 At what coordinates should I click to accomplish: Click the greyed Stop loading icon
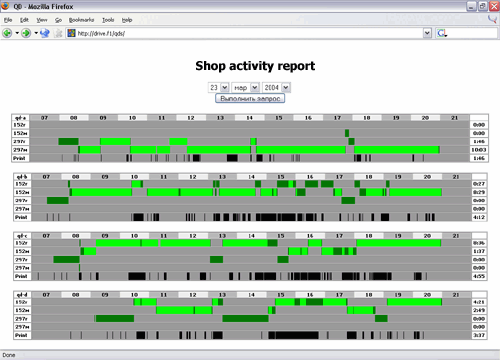point(58,33)
